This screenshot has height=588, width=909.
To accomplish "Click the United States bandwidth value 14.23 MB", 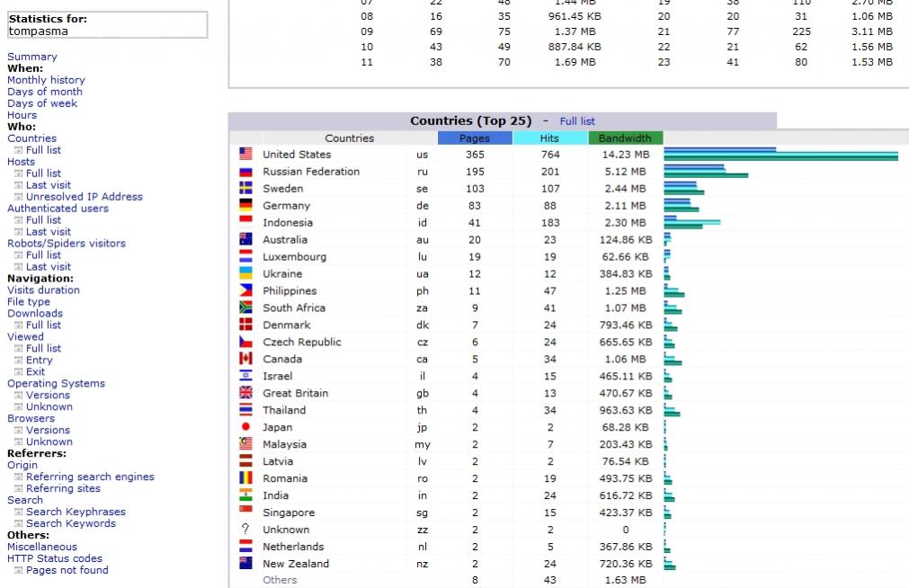I will pos(626,155).
